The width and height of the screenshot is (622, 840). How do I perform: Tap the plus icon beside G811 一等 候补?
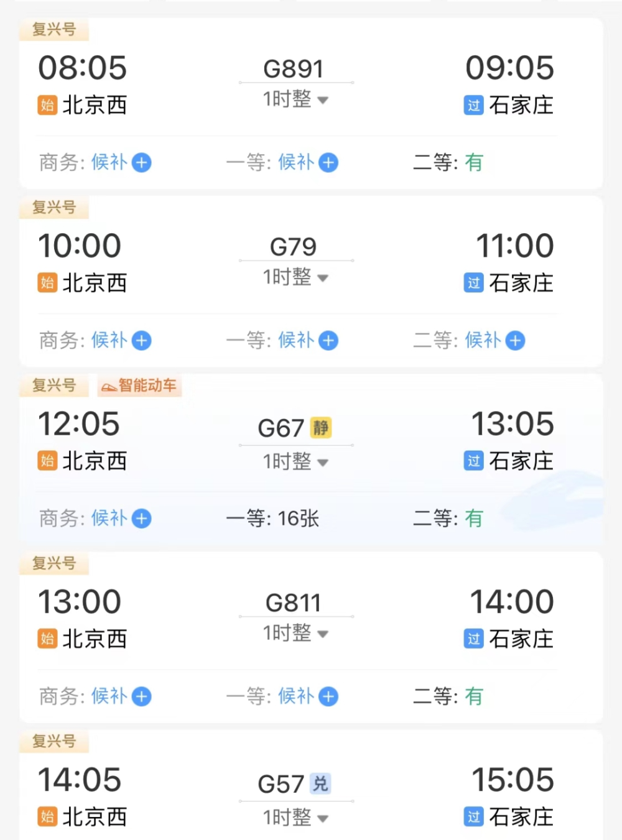[x=328, y=696]
